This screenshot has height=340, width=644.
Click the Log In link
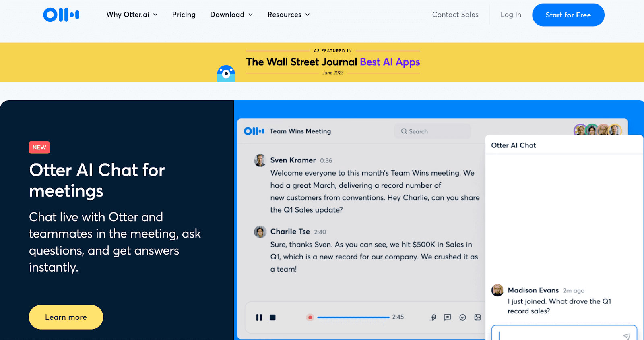tap(511, 15)
